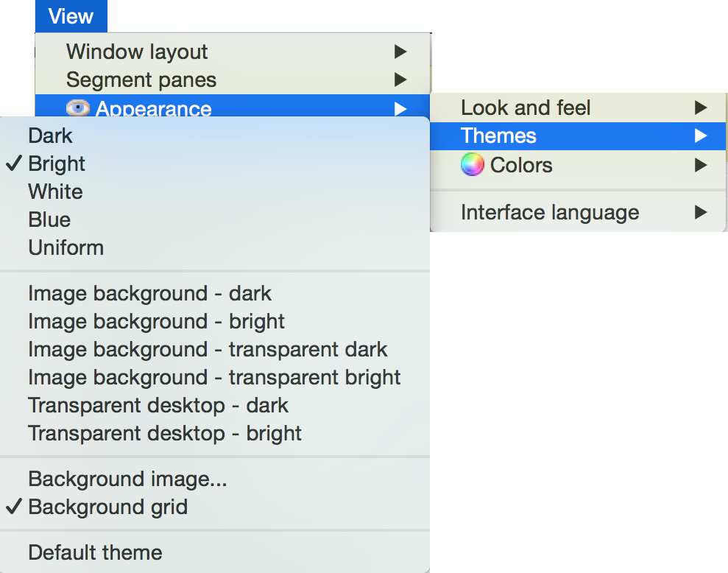Viewport: 728px width, 573px height.
Task: Expand the Interface language submenu arrow
Action: click(700, 213)
